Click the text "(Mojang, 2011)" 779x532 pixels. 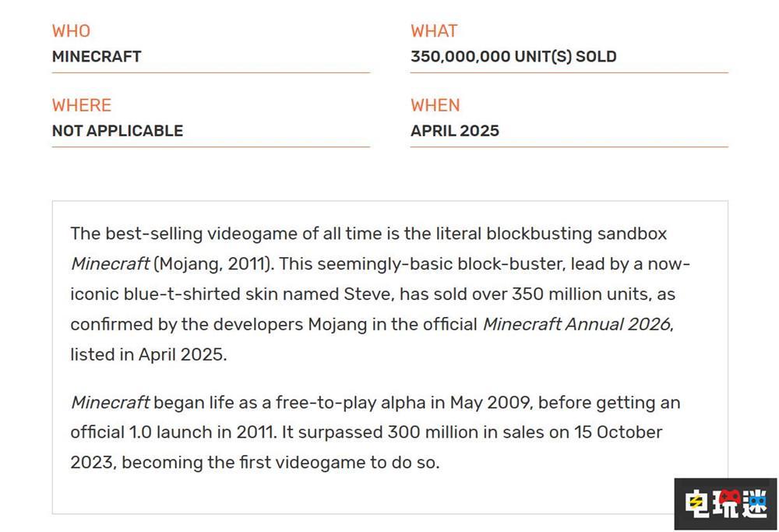[213, 263]
